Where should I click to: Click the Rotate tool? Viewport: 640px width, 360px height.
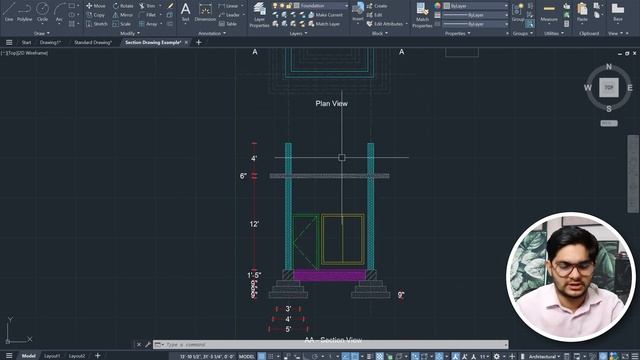pyautogui.click(x=123, y=6)
